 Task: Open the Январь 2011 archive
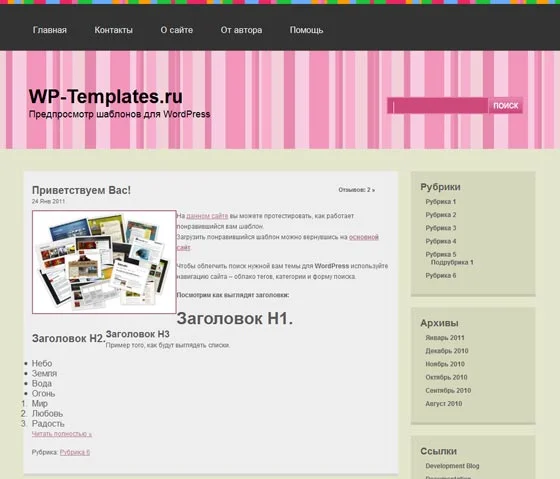click(445, 338)
